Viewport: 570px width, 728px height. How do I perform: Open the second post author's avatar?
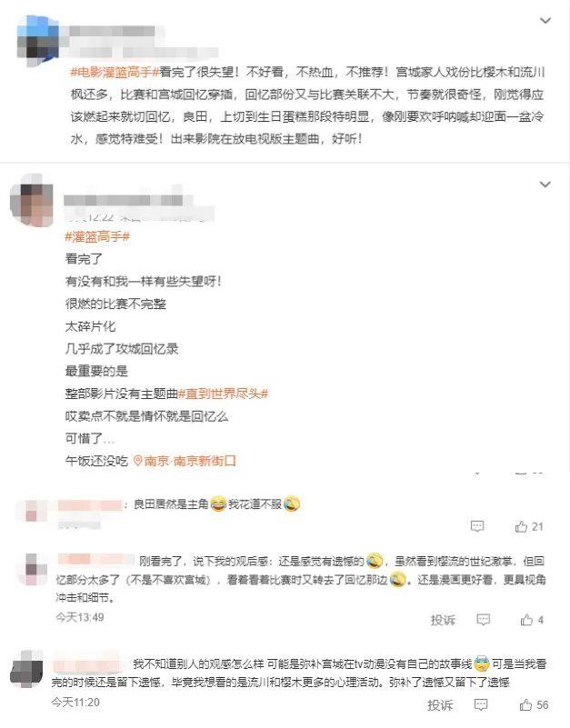(32, 203)
